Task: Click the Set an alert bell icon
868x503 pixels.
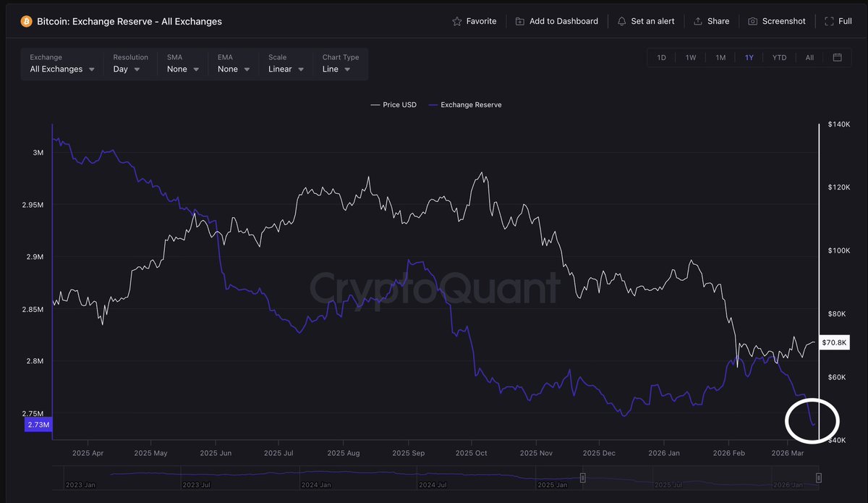Action: (x=621, y=21)
